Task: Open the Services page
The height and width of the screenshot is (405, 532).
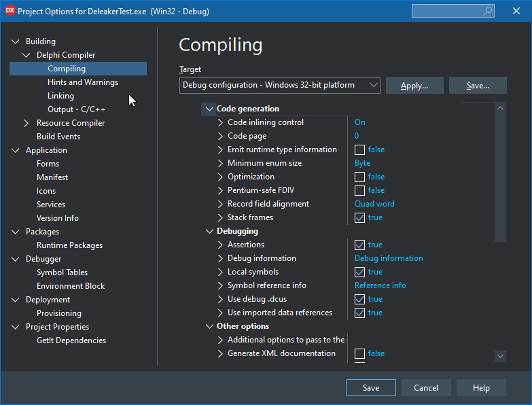Action: 51,204
